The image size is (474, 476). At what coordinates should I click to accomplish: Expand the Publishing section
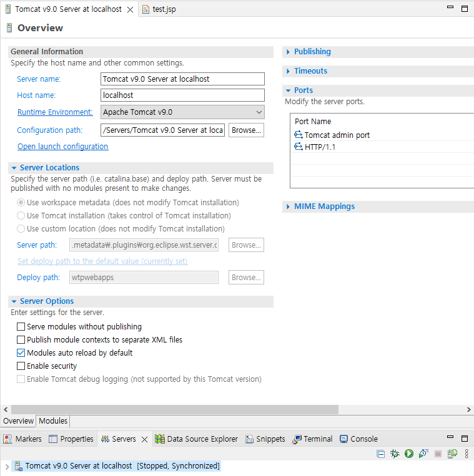288,52
